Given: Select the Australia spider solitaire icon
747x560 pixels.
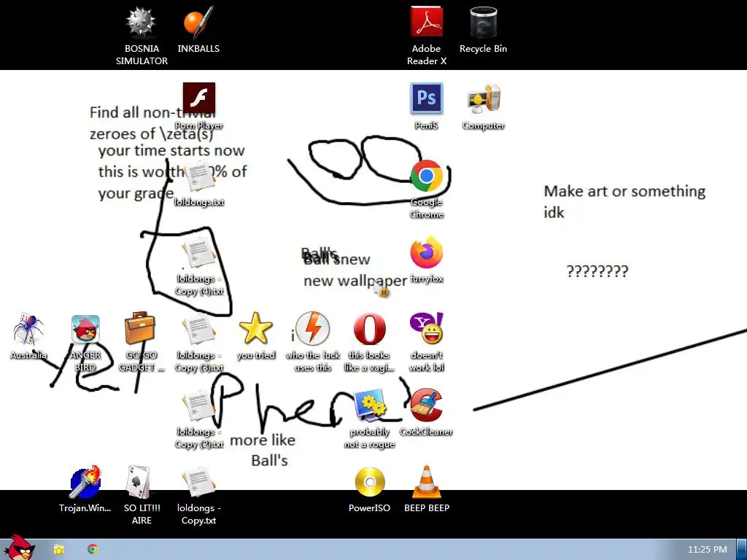Looking at the screenshot, I should pyautogui.click(x=28, y=336).
